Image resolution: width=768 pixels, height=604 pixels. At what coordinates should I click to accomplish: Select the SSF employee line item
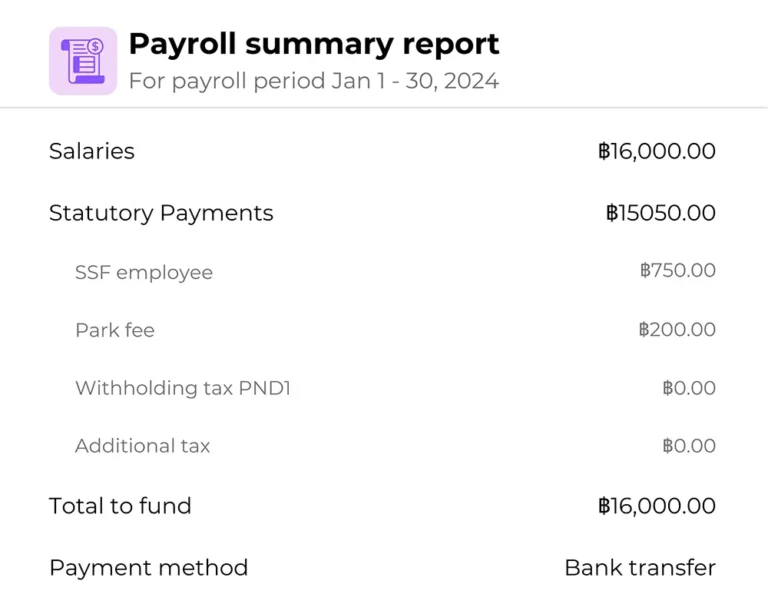144,272
